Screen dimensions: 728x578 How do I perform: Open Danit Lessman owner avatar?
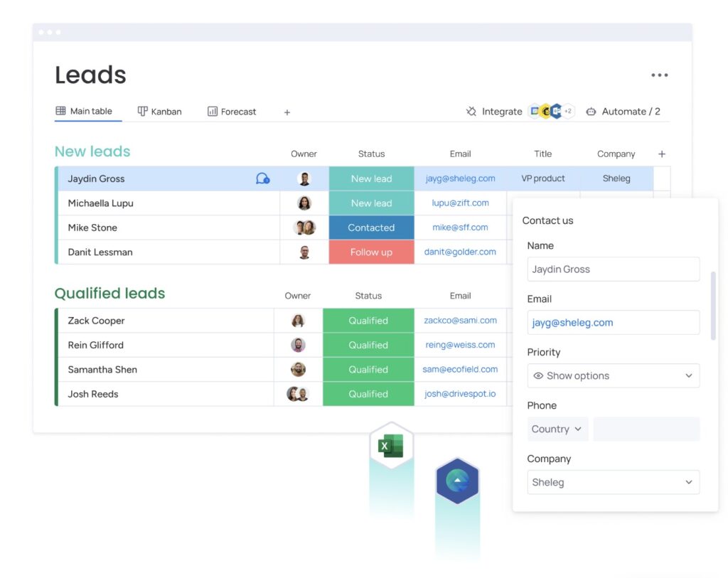pyautogui.click(x=304, y=252)
